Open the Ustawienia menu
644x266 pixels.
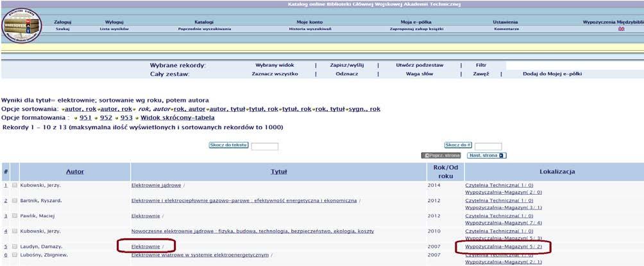[x=505, y=22]
